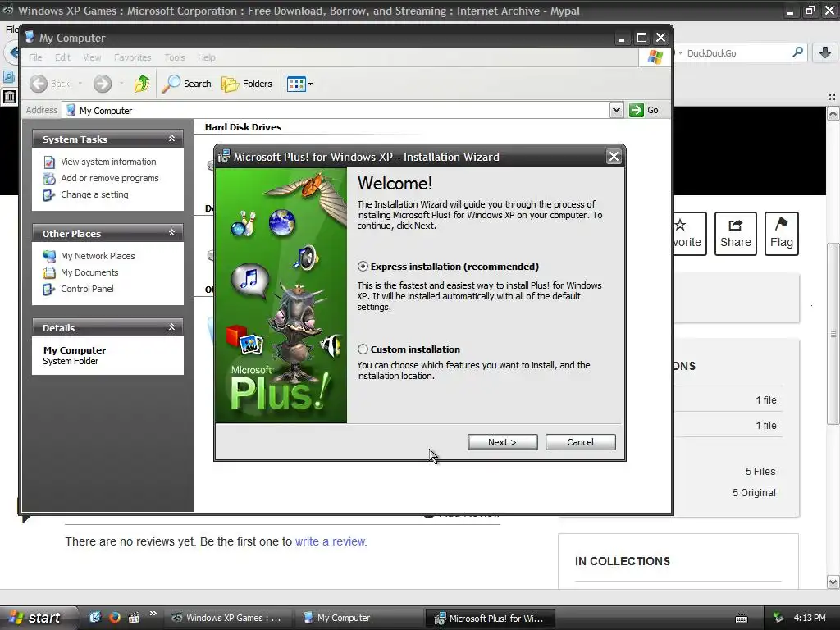840x630 pixels.
Task: Open Help menu in My Computer
Action: (206, 57)
